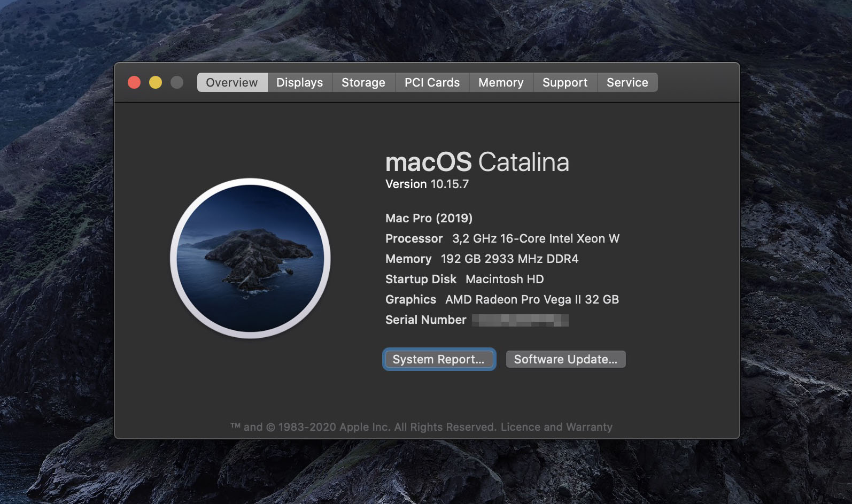Click the processor value 3,2 GHz 16-Core Intel Xeon W
852x504 pixels.
[536, 238]
